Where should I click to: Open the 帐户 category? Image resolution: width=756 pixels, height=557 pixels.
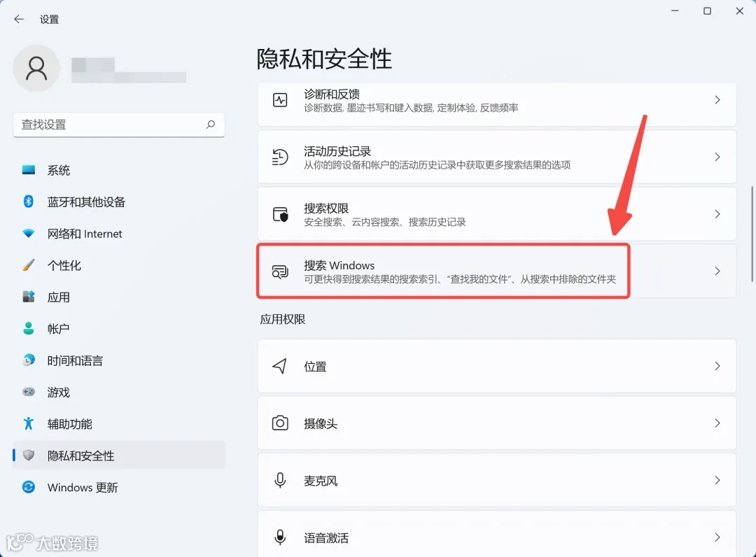[119, 329]
